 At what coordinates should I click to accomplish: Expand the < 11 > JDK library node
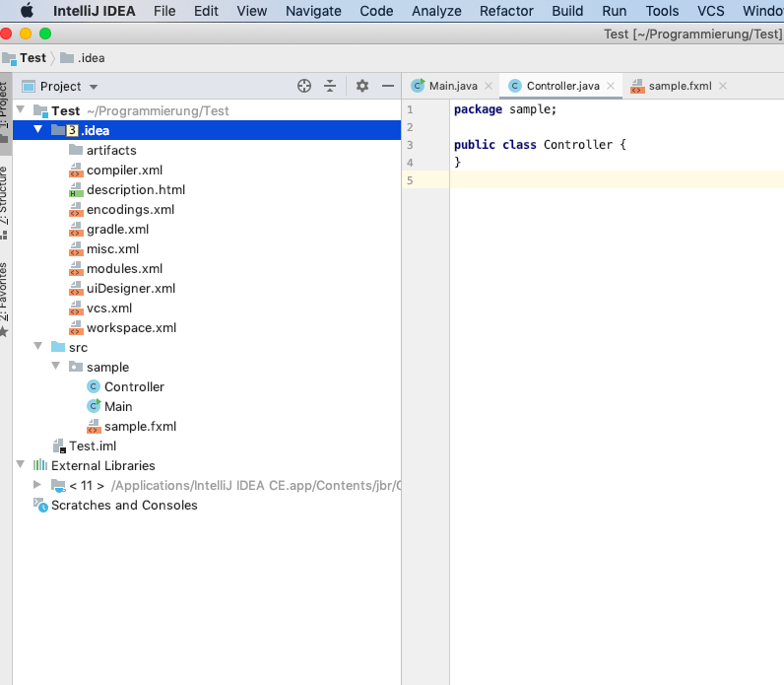[37, 485]
